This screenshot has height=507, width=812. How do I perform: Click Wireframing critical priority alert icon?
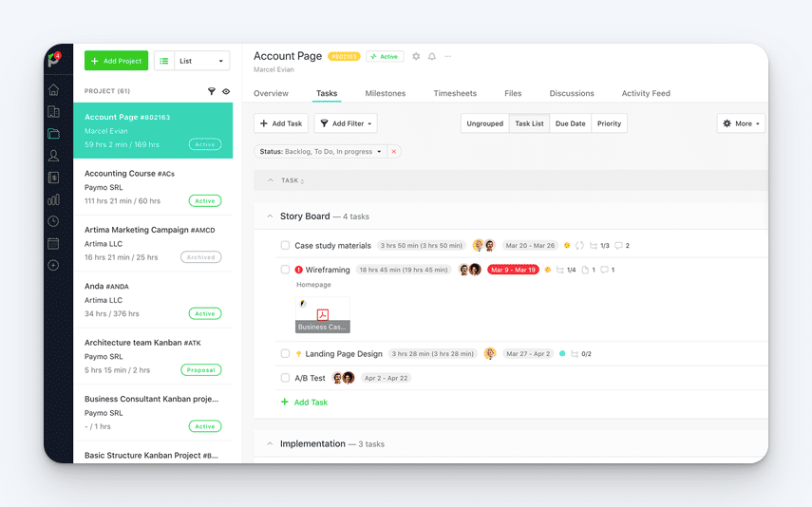299,270
